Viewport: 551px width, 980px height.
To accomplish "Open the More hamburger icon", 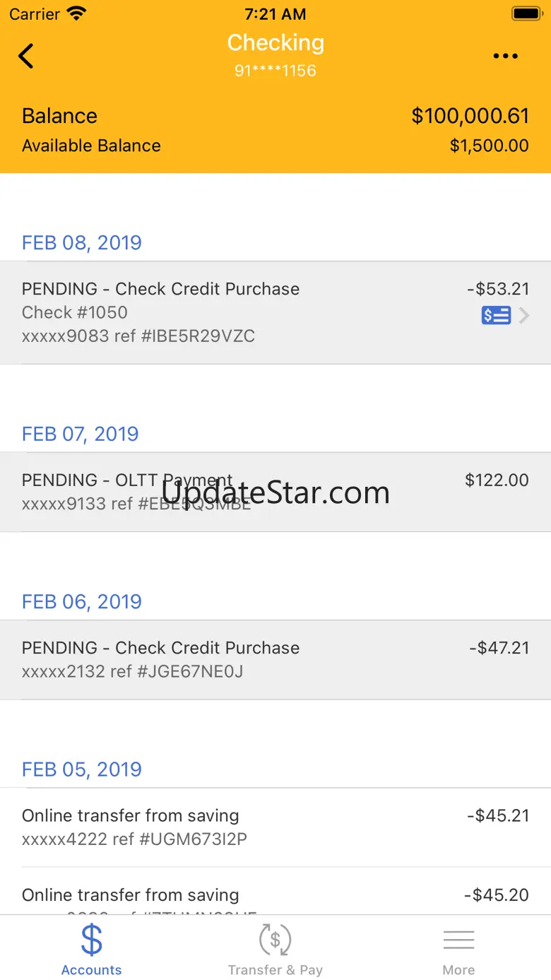I will coord(458,940).
